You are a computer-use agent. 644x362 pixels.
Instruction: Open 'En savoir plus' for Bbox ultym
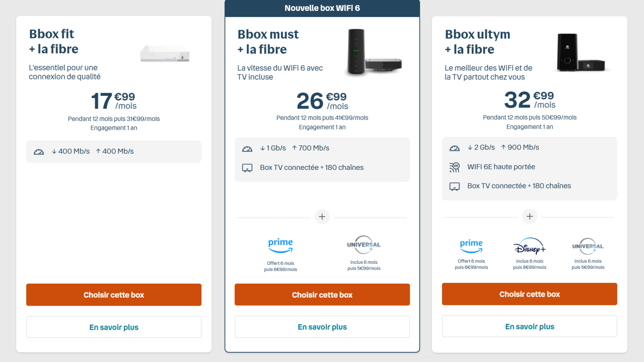tap(529, 326)
